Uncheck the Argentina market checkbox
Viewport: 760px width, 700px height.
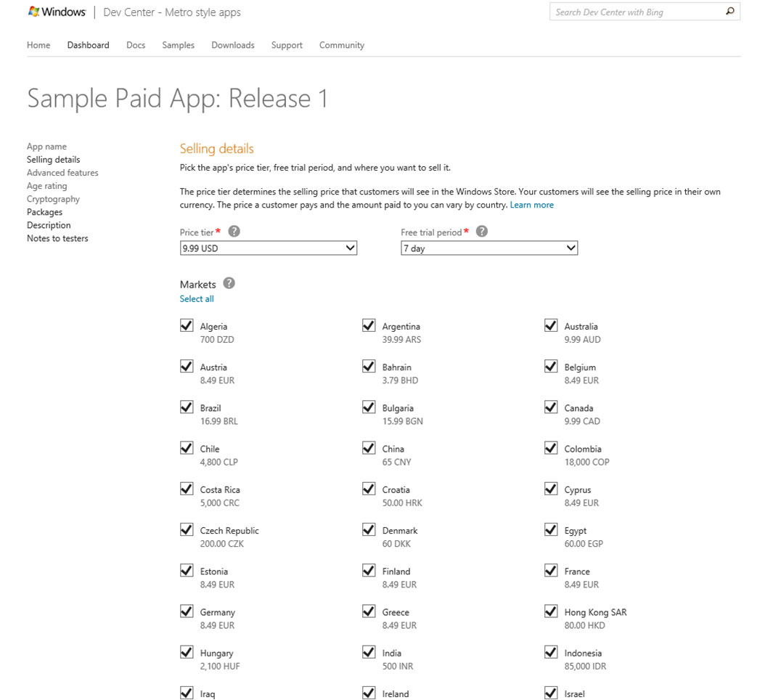pyautogui.click(x=369, y=325)
